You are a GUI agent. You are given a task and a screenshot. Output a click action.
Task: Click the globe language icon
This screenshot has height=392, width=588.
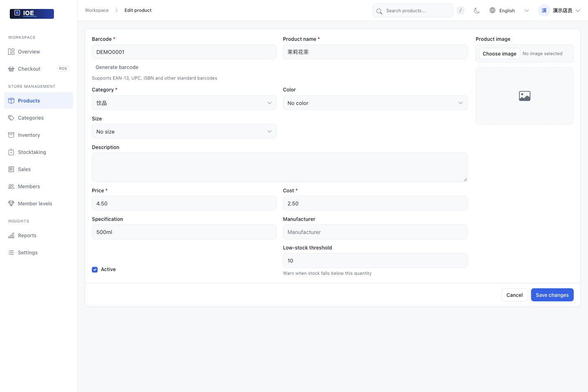point(492,11)
